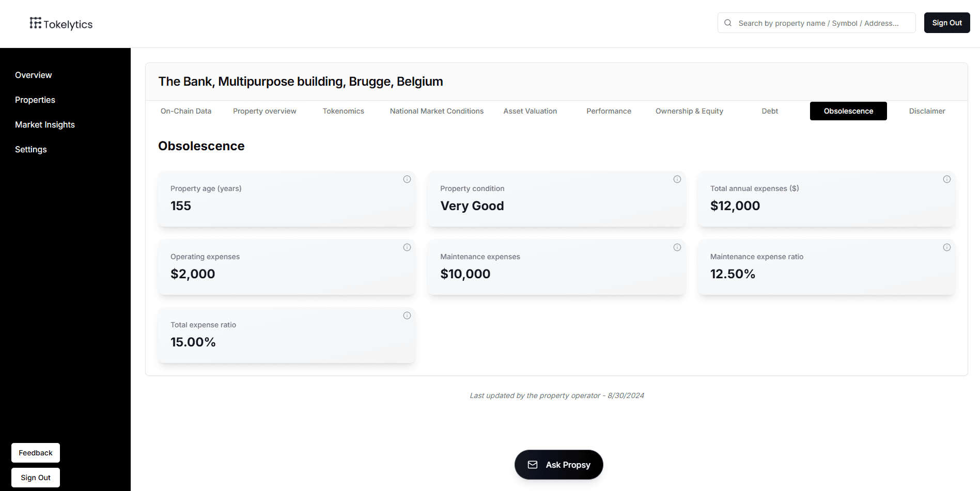Select the Debt tab
This screenshot has width=980, height=491.
[x=770, y=111]
